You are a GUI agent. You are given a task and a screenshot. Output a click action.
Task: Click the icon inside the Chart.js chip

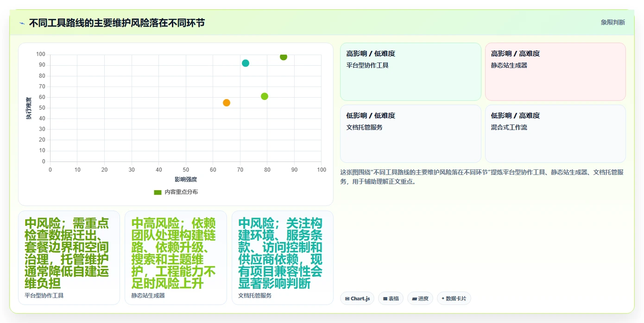click(x=347, y=299)
